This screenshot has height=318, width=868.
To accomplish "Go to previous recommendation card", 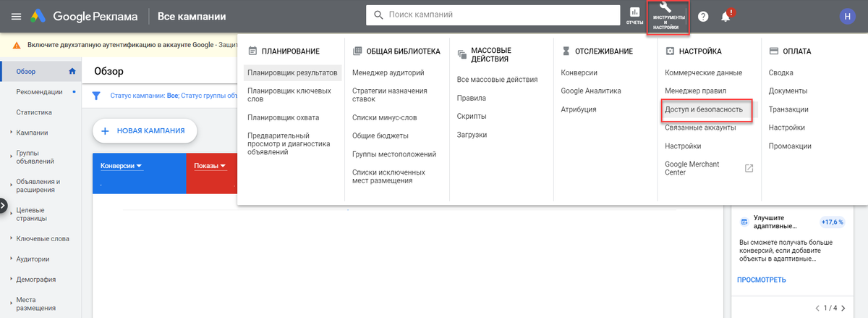I will click(x=817, y=308).
